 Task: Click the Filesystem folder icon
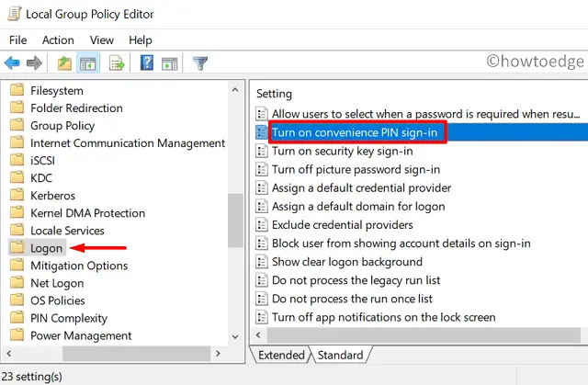17,90
